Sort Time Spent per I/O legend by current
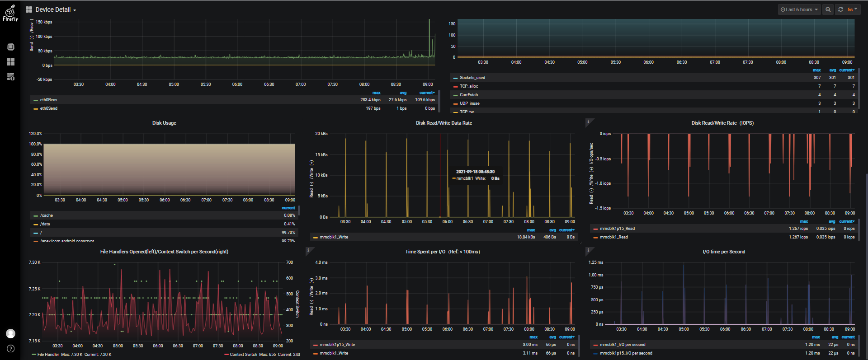Viewport: 868px width, 360px height. click(566, 337)
